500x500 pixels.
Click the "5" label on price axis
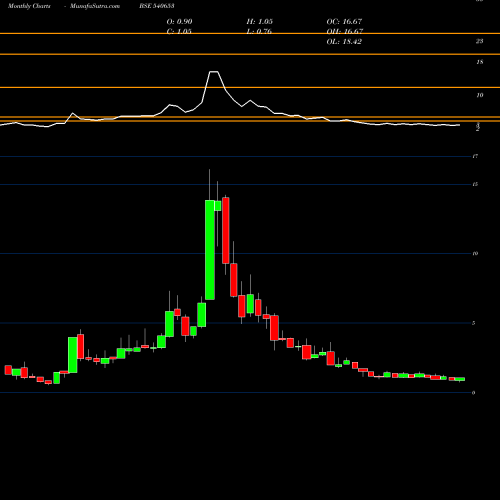[474, 323]
